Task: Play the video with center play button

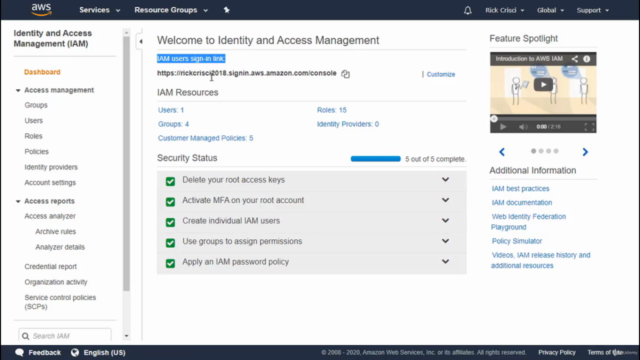Action: click(x=543, y=84)
